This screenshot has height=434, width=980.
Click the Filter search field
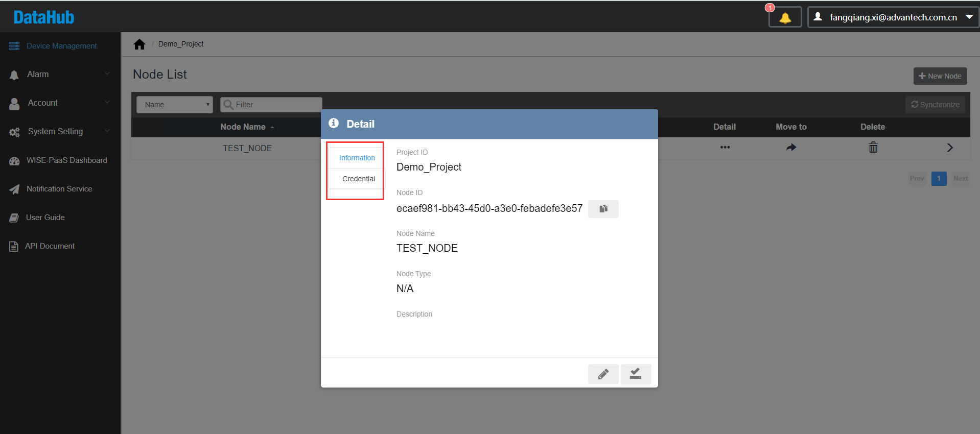pos(271,105)
